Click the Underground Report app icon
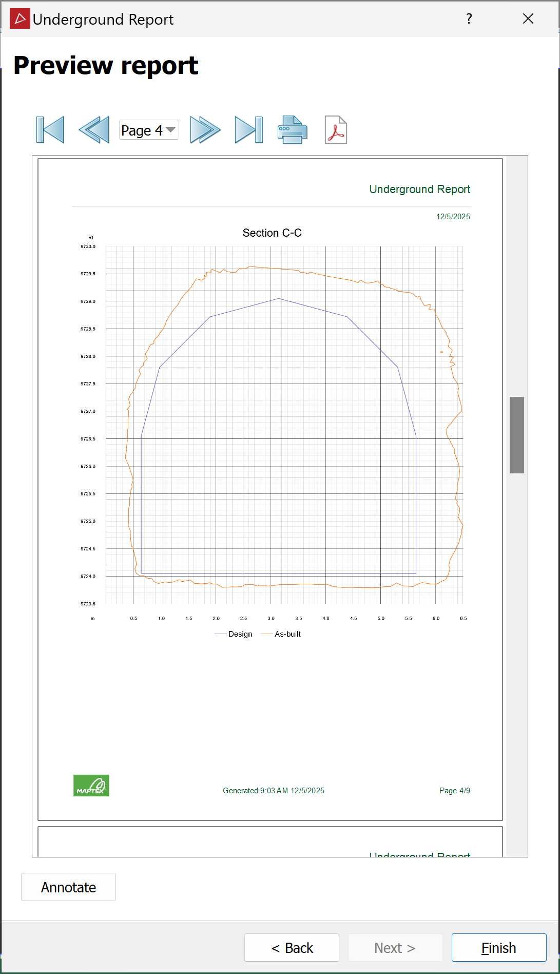560x974 pixels. [20, 19]
